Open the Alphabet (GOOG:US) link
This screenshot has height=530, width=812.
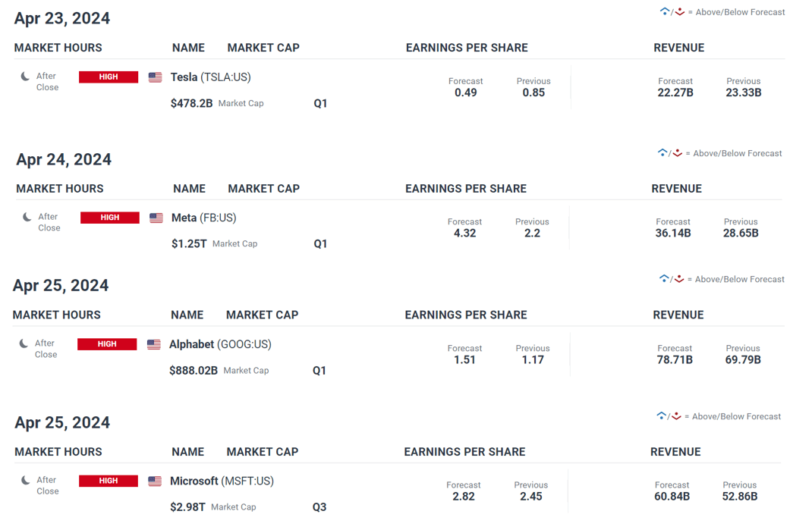pyautogui.click(x=220, y=344)
